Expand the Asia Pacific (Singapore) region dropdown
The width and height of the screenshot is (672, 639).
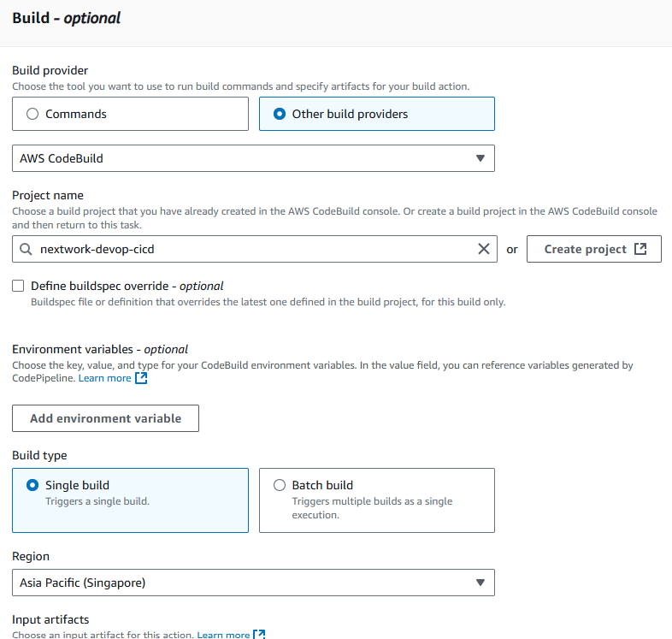click(253, 583)
